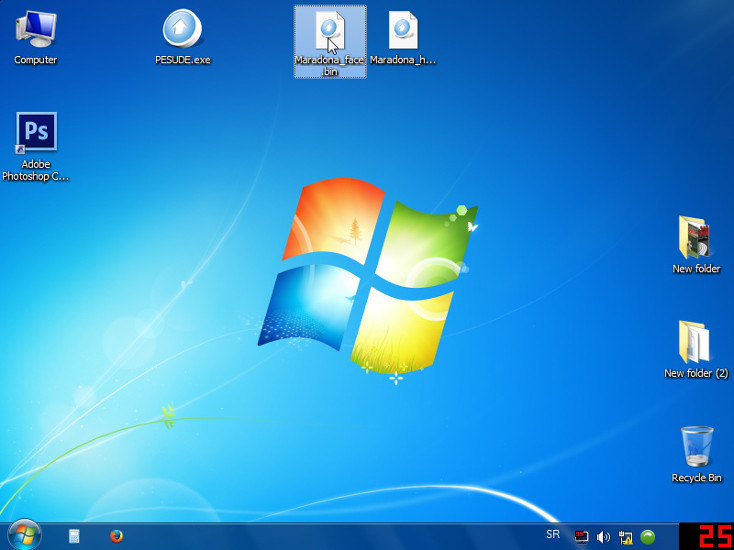The width and height of the screenshot is (734, 550).
Task: Click the green round tray icon
Action: [648, 537]
